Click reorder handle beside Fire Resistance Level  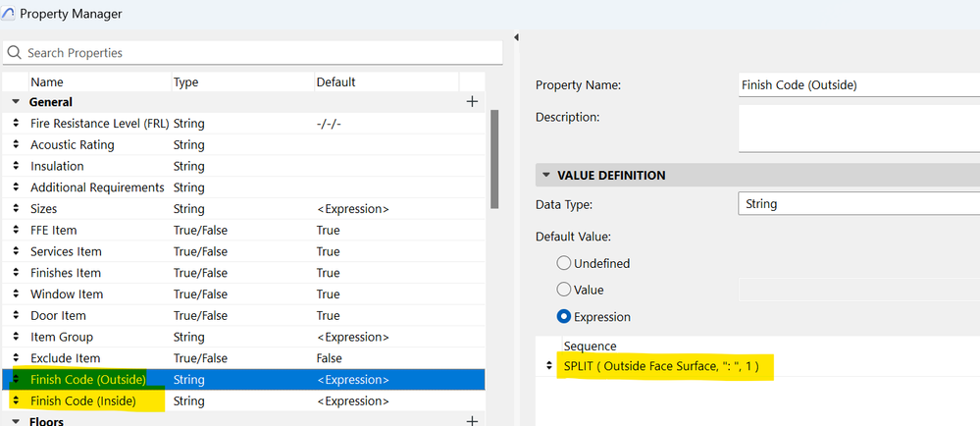(16, 124)
